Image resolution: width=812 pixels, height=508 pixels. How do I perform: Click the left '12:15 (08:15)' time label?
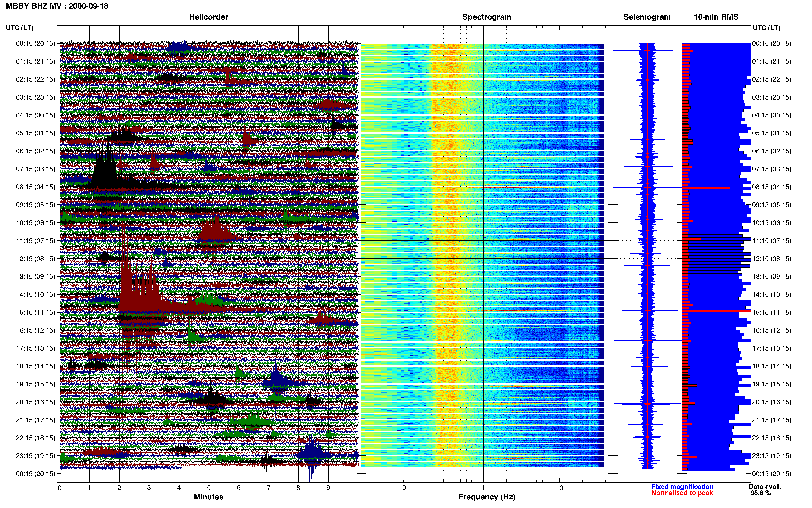pos(36,259)
